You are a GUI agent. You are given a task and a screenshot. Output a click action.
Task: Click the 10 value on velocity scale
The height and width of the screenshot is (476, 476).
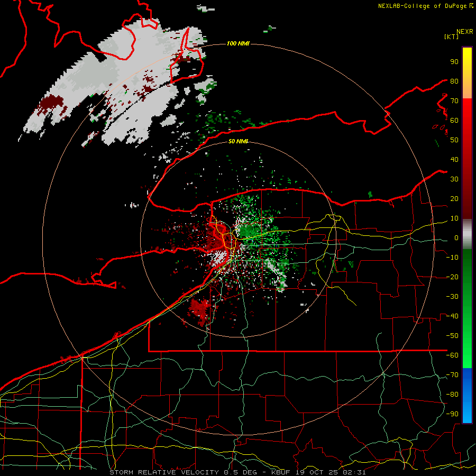[x=454, y=218]
